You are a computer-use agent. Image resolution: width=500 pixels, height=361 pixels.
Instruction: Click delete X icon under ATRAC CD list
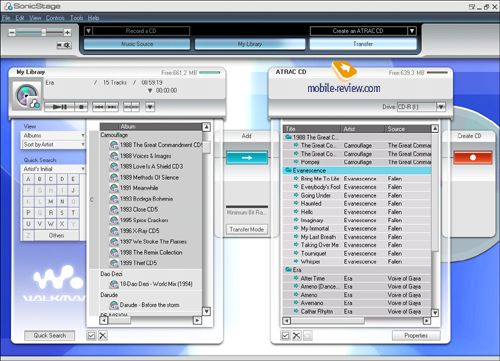point(297,335)
